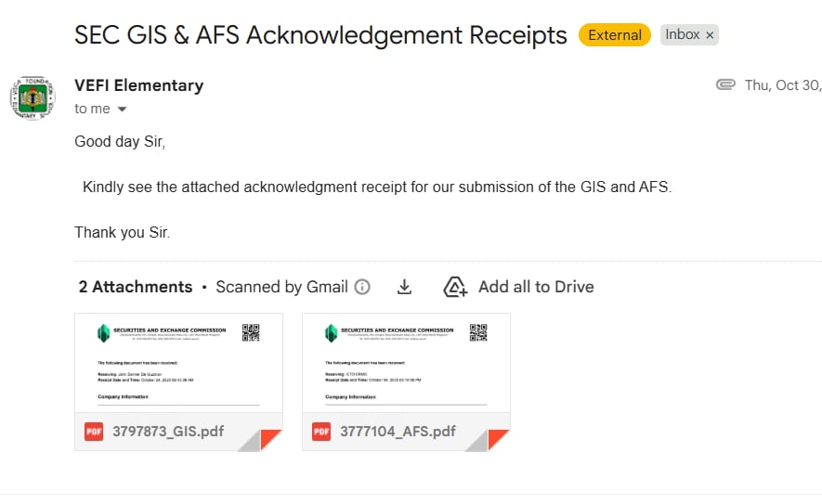Open the 3777104_AFS.pdf attachment preview
The image size is (822, 504).
point(406,363)
